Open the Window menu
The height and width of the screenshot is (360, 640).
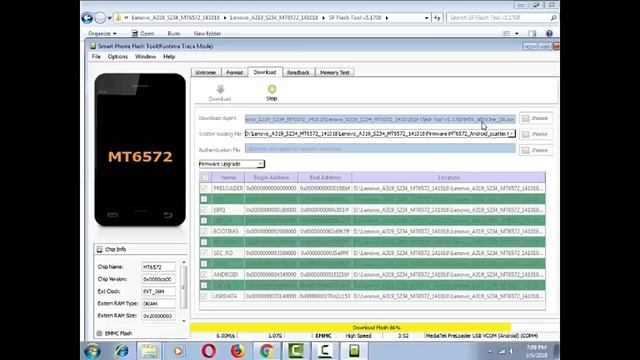coord(145,57)
